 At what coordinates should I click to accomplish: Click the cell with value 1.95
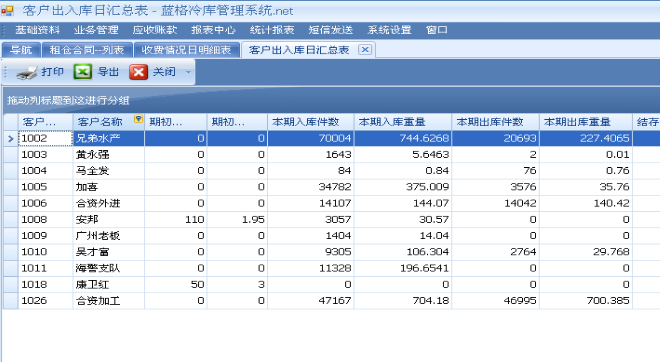(237, 220)
